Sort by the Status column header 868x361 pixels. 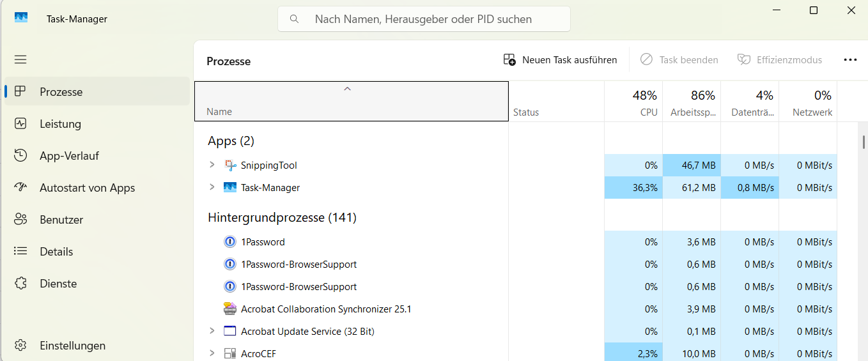click(557, 101)
